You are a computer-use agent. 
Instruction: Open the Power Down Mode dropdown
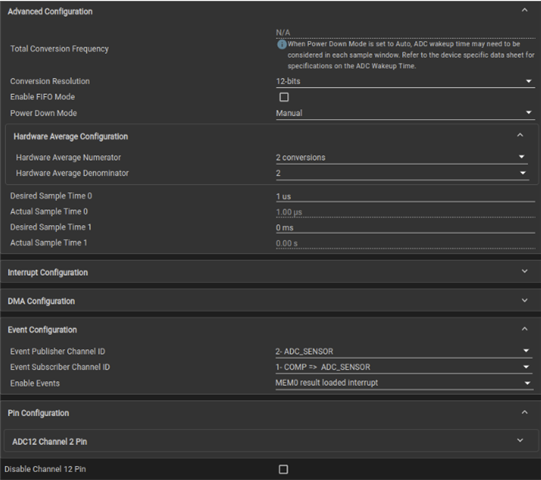point(405,113)
